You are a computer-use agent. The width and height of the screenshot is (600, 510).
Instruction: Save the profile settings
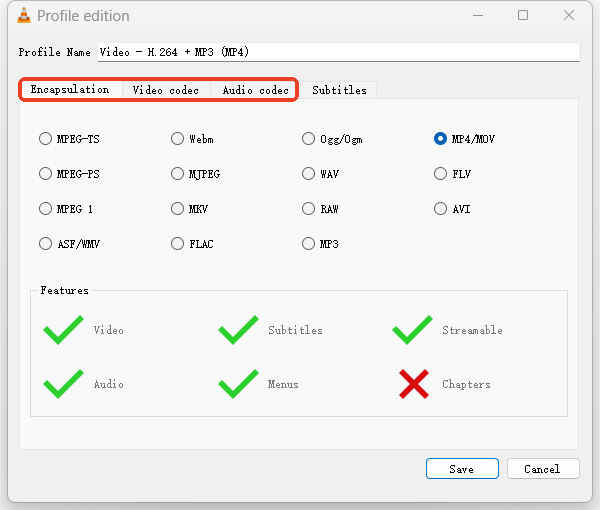[461, 468]
